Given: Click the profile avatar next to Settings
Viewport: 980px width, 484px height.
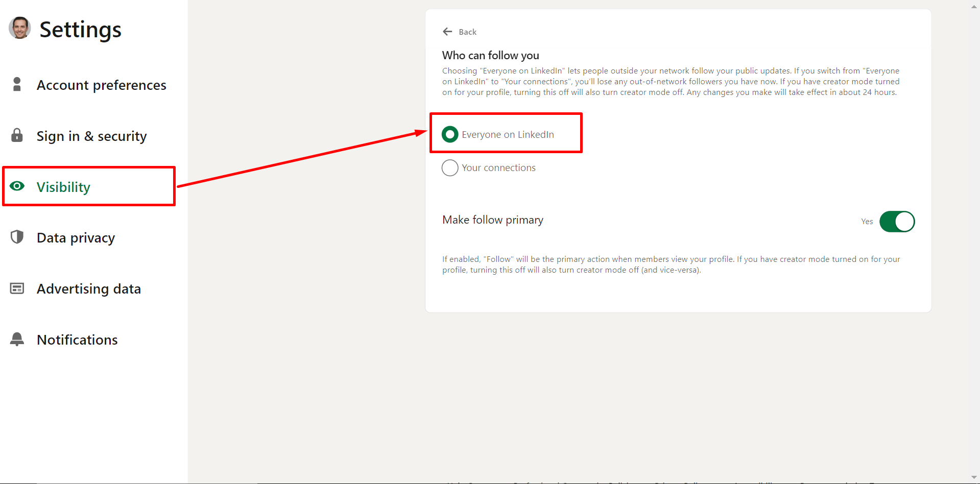Looking at the screenshot, I should (x=19, y=28).
